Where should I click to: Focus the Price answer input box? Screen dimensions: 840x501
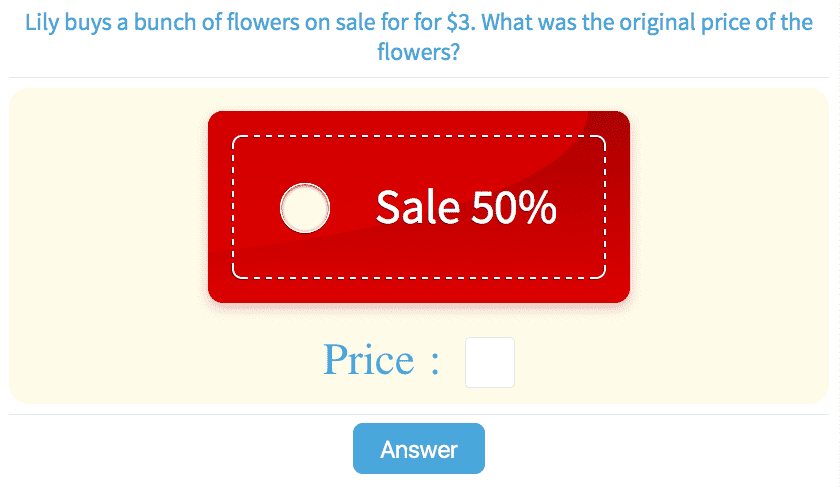pos(490,362)
